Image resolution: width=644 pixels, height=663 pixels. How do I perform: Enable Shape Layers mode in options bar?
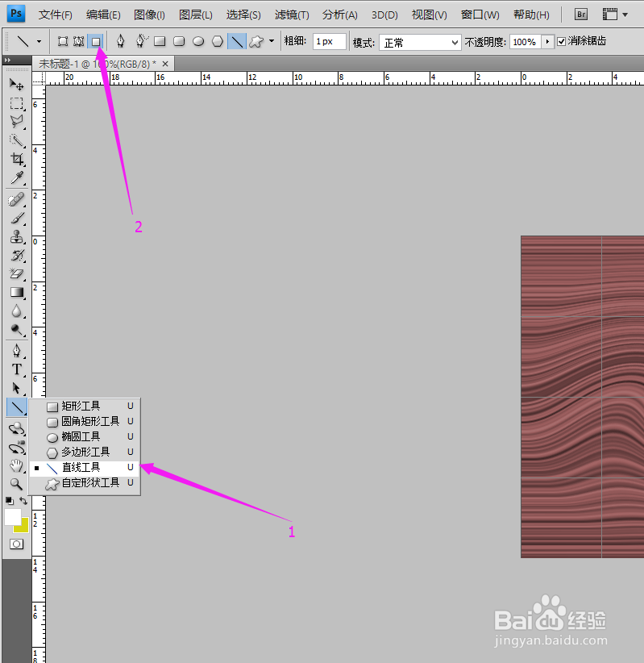click(63, 41)
